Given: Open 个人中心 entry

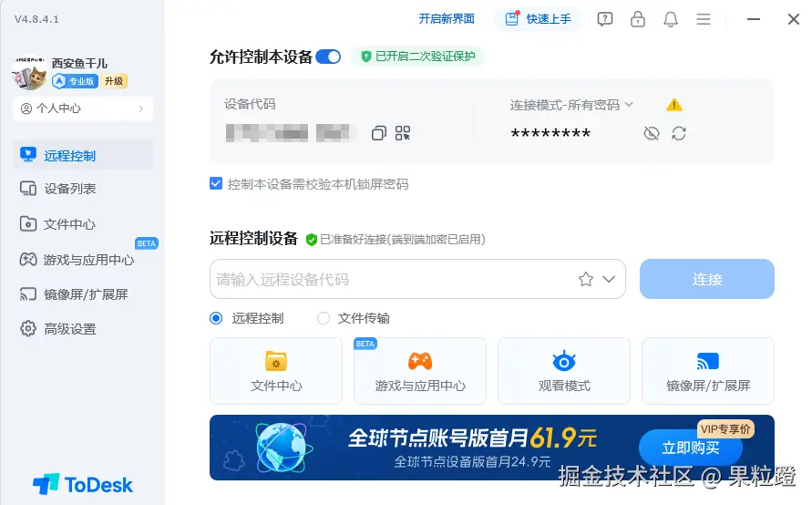Looking at the screenshot, I should pos(83,108).
